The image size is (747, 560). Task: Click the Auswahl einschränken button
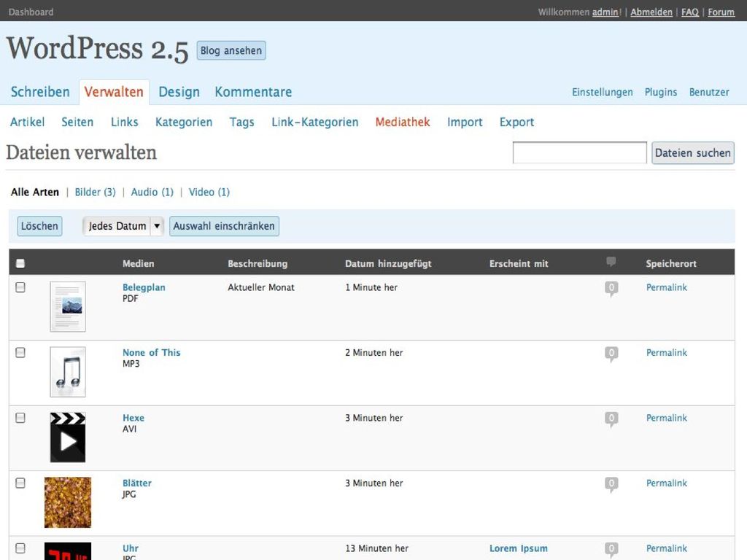(x=224, y=226)
